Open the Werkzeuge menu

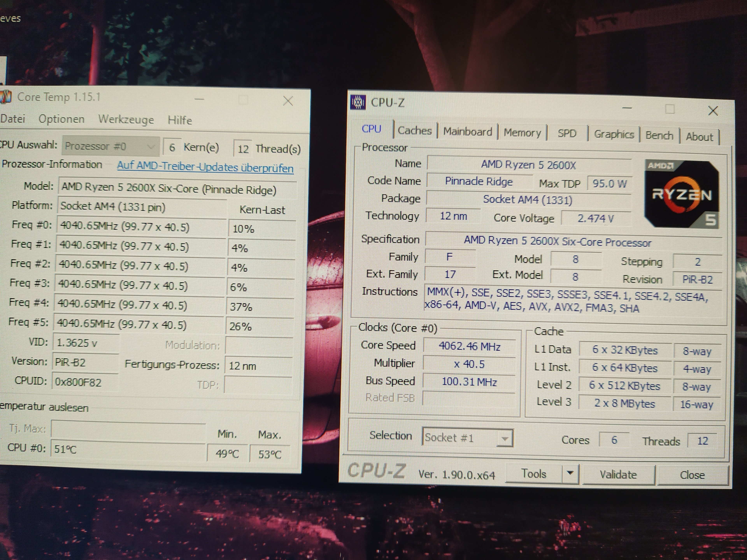(126, 120)
